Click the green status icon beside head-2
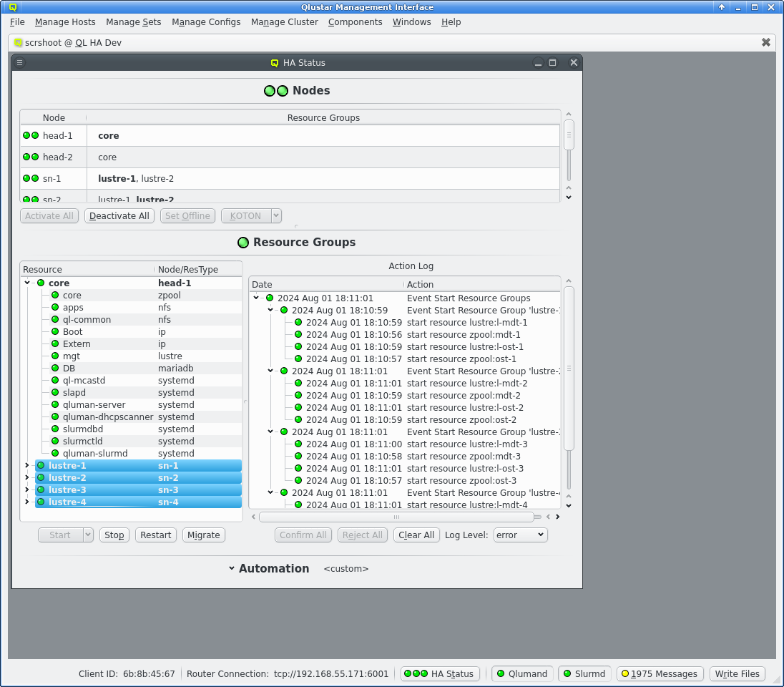 click(31, 157)
